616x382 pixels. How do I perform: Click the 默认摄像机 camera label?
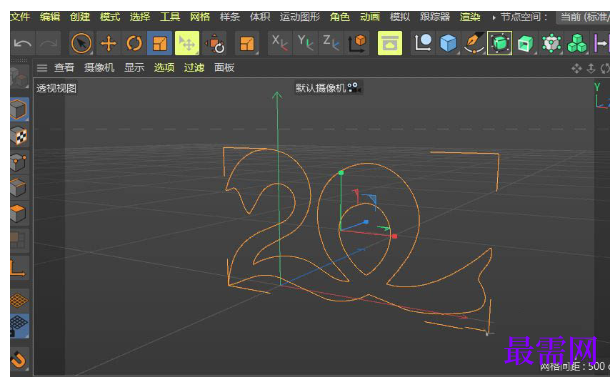(x=328, y=88)
